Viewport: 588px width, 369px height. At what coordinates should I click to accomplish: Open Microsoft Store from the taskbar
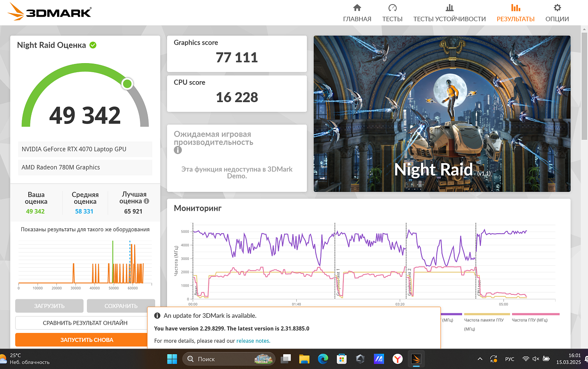click(x=341, y=359)
